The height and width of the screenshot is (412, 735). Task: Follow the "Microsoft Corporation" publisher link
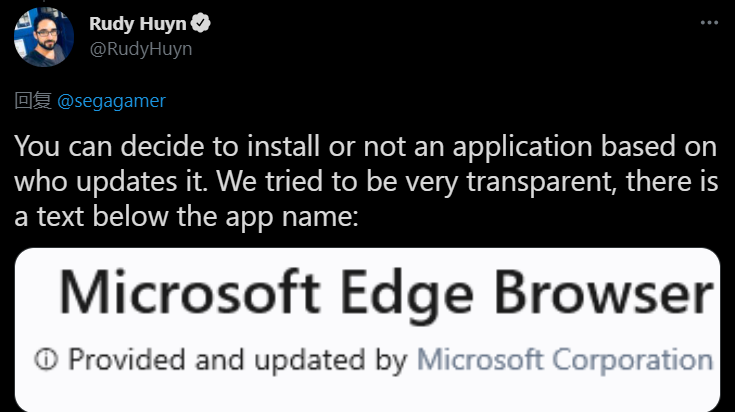pos(564,359)
